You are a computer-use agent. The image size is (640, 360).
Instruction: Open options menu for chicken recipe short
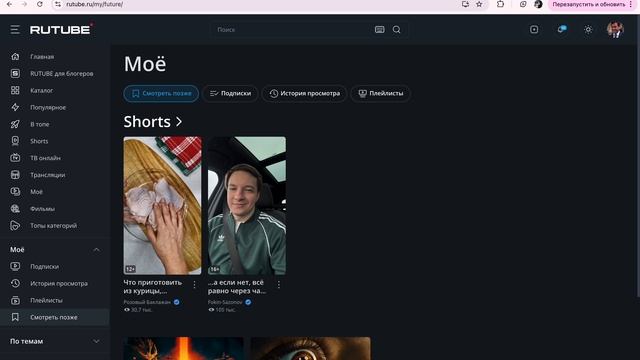194,284
